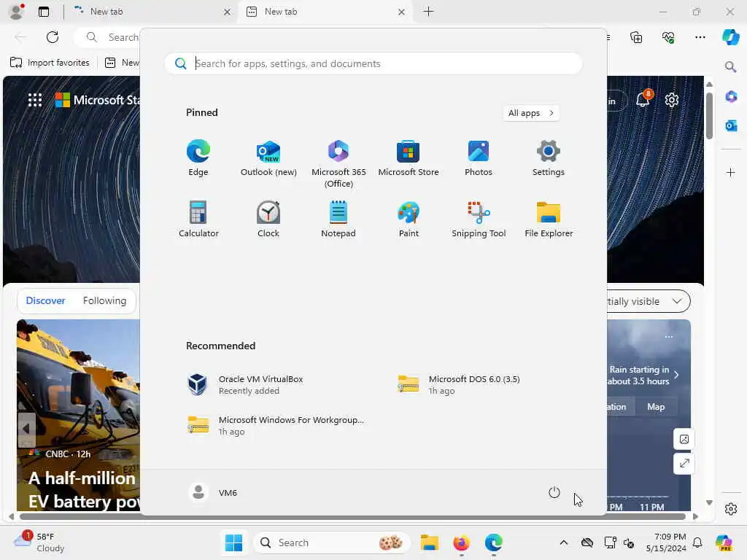The width and height of the screenshot is (747, 560).
Task: Open weather card more options
Action: coord(669,337)
